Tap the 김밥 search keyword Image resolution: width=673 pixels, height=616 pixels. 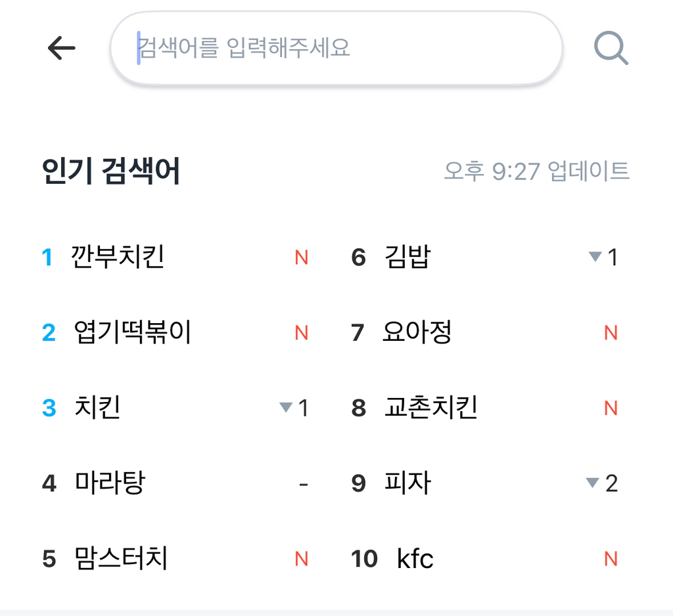pyautogui.click(x=407, y=257)
